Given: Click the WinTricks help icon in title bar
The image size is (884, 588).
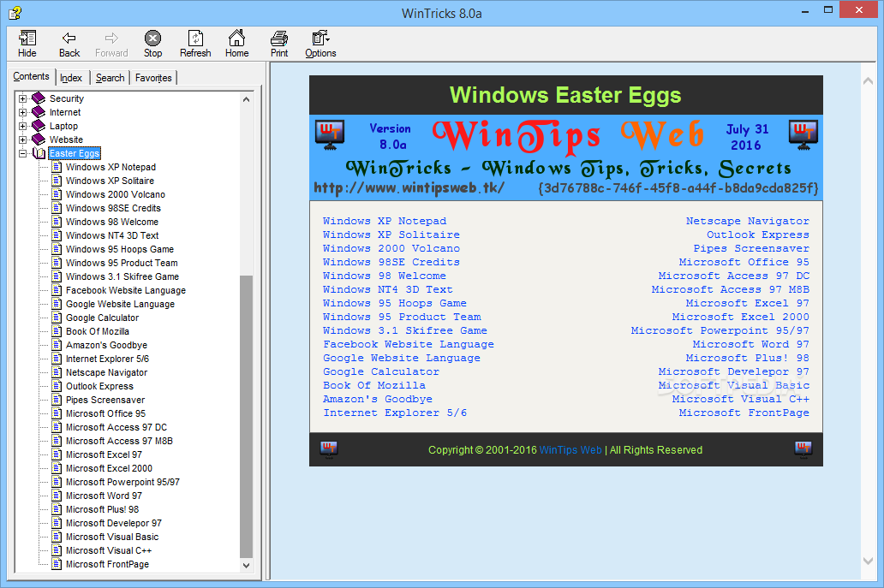Looking at the screenshot, I should [15, 12].
